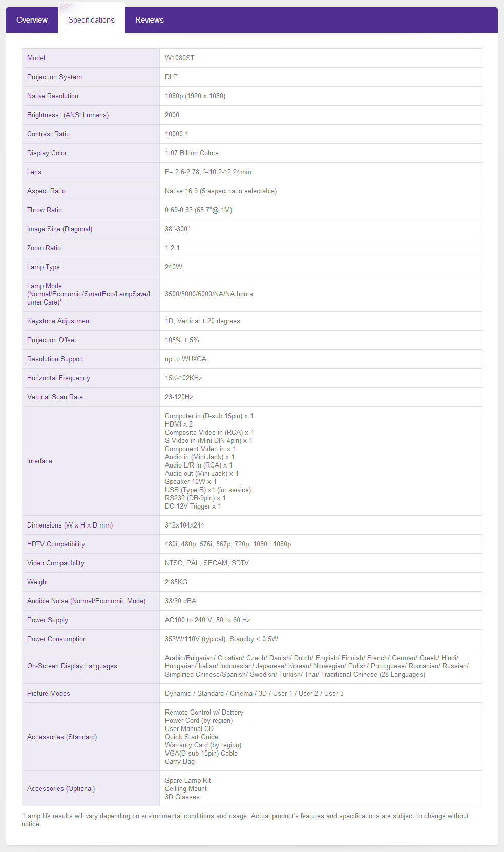Select the W1080ST model value
This screenshot has height=852, width=504.
point(179,58)
